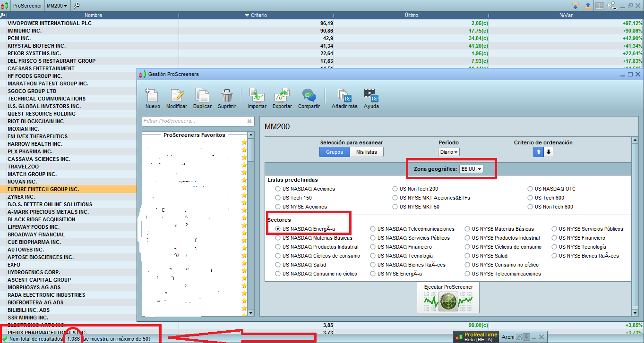Image resolution: width=644 pixels, height=343 pixels.
Task: Select the US NYSE Acciones radio option
Action: (x=278, y=207)
